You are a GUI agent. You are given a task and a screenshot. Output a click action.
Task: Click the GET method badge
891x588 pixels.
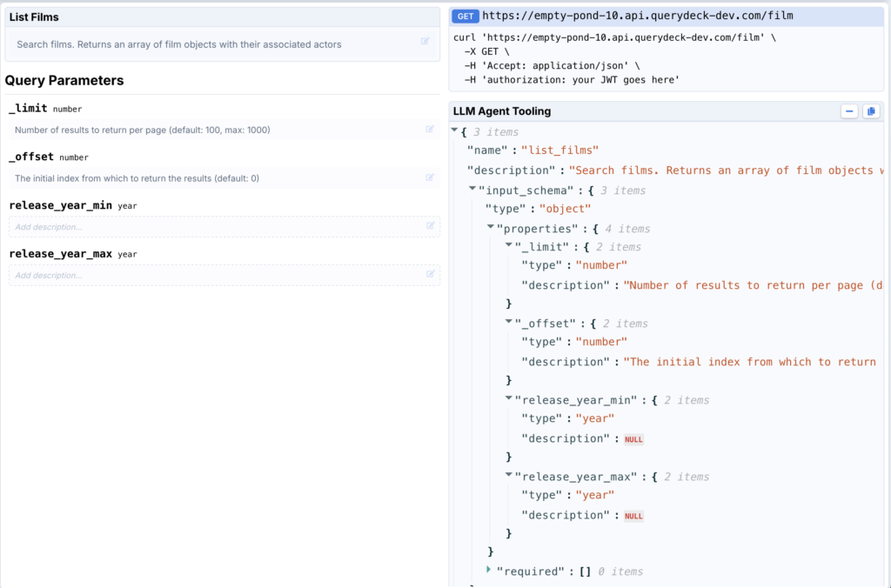[466, 16]
